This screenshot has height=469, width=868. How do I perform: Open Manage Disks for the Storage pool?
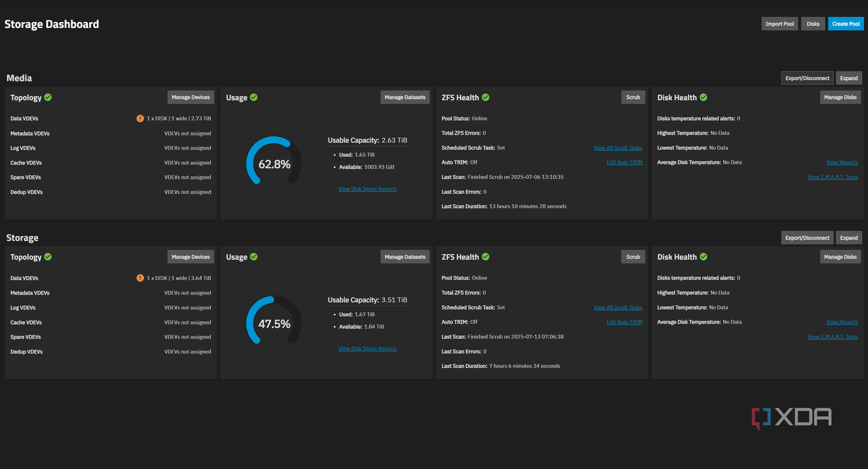coord(840,257)
